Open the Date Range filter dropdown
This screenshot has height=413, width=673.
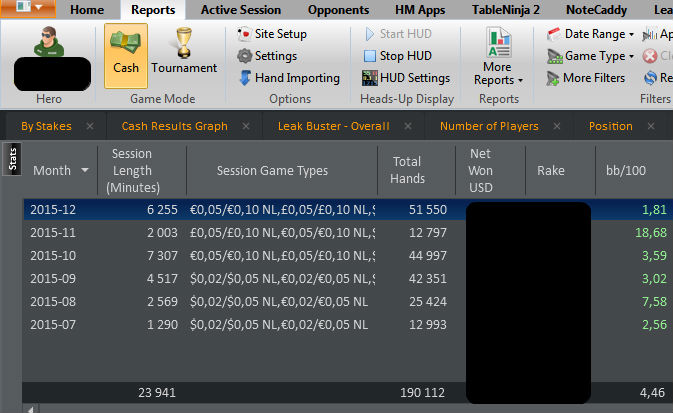591,34
